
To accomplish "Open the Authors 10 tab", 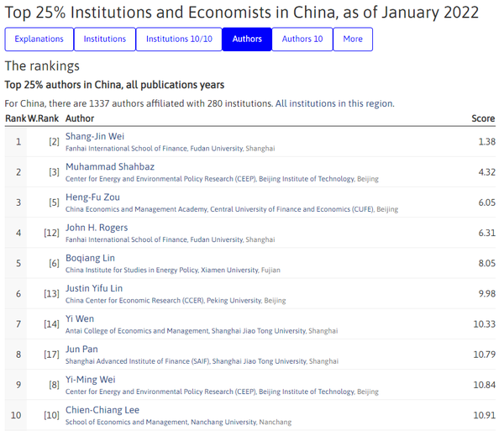I will tap(302, 39).
